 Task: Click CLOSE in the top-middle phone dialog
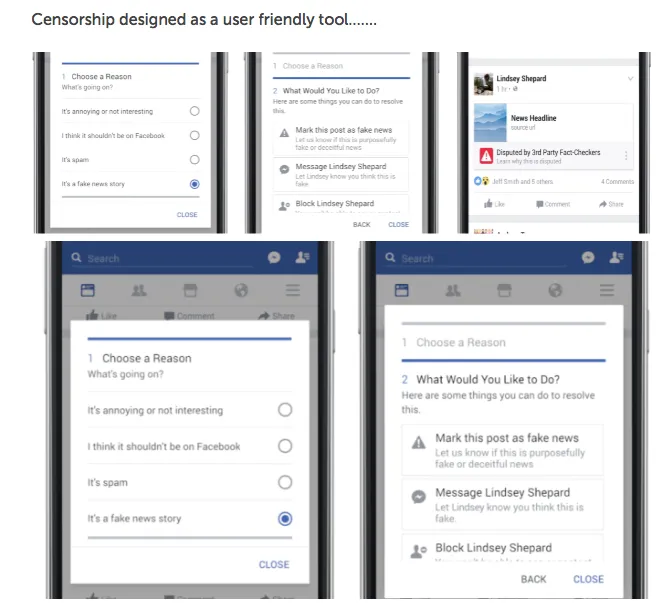[x=398, y=224]
